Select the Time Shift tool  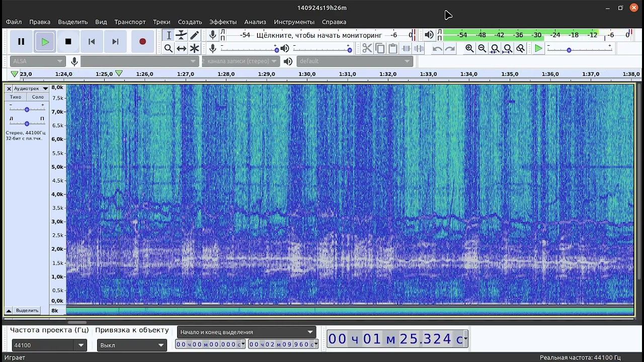181,48
